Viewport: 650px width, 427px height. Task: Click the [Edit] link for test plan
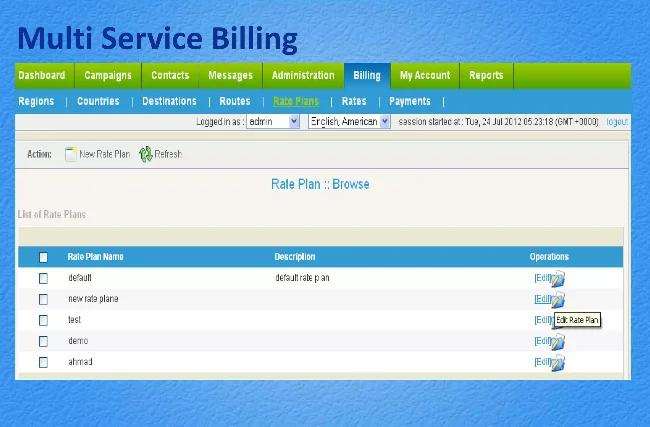(543, 320)
